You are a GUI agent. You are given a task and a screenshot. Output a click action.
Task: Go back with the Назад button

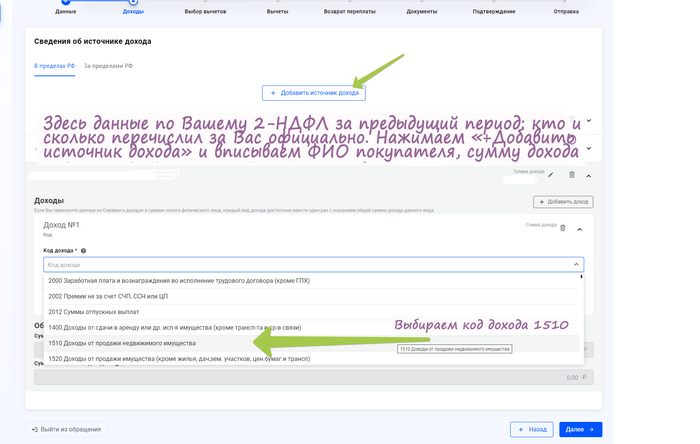click(531, 429)
